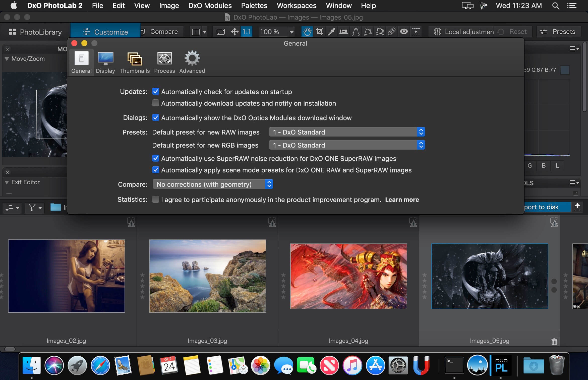Delete Images_05.jpg with trash icon
Viewport: 588px width, 380px height.
point(554,341)
